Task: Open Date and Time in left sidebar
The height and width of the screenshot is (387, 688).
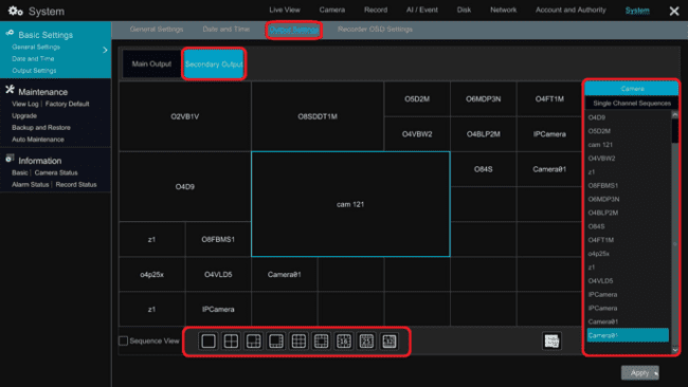Action: pos(33,59)
